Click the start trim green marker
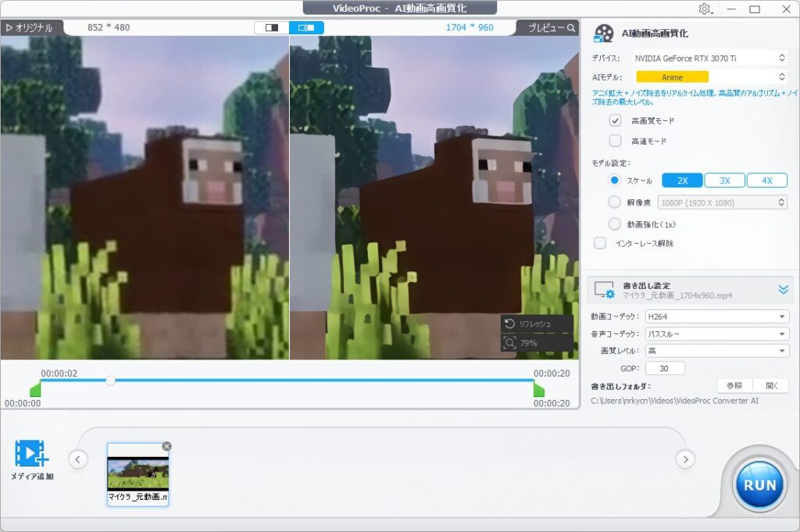This screenshot has width=800, height=532. coord(35,390)
